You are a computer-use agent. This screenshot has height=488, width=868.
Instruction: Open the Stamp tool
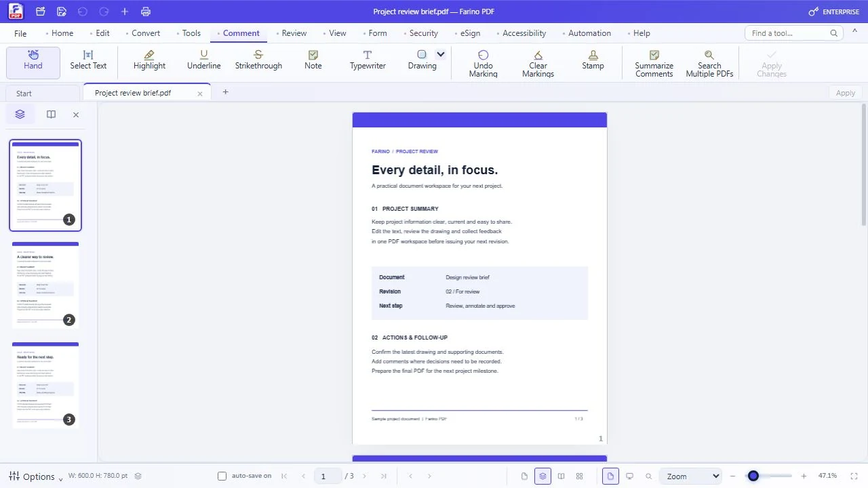[x=593, y=60]
